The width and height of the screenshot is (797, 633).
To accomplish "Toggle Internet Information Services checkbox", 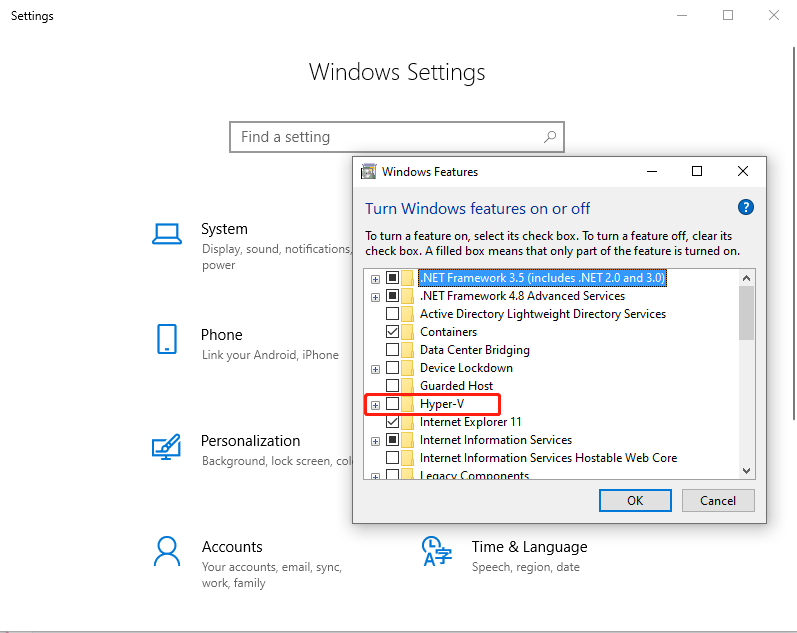I will pos(392,439).
